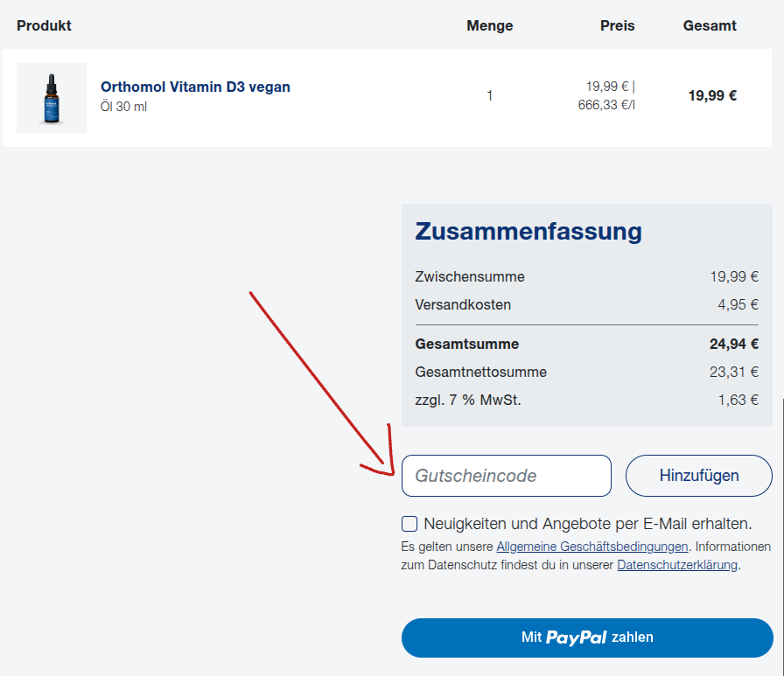Click the Zusammenfassung heading

[528, 232]
